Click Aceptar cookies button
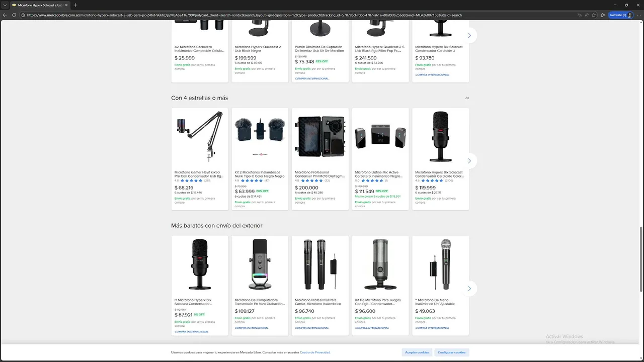This screenshot has height=362, width=644. coord(417,352)
